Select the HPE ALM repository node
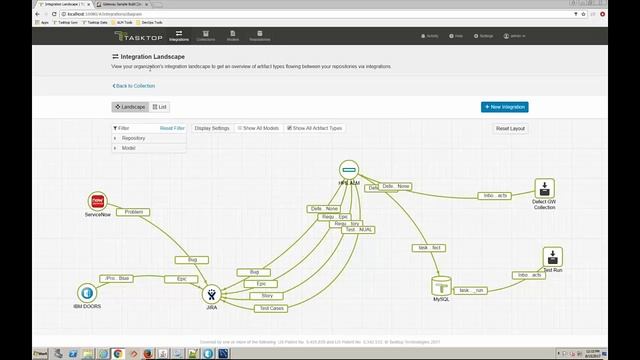 tap(349, 170)
